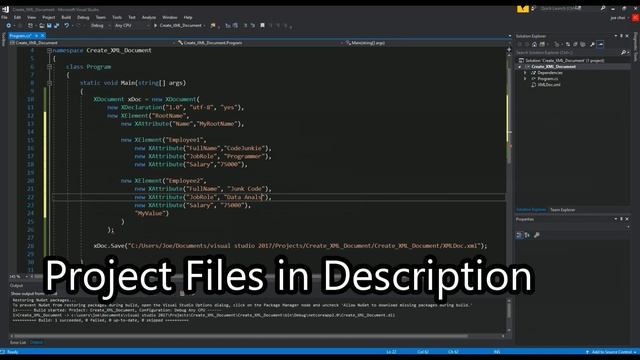The image size is (640, 360).
Task: Close the Program.cs tab
Action: click(42, 36)
